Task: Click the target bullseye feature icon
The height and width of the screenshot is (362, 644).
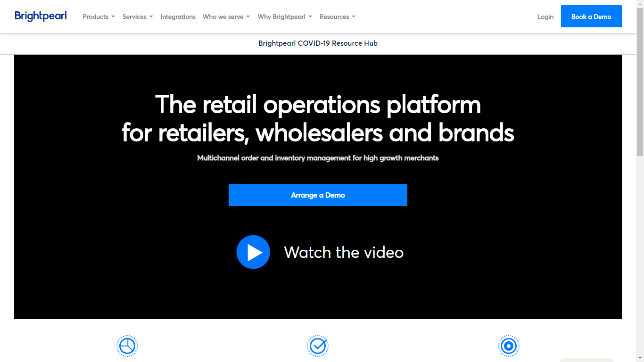Action: 509,346
